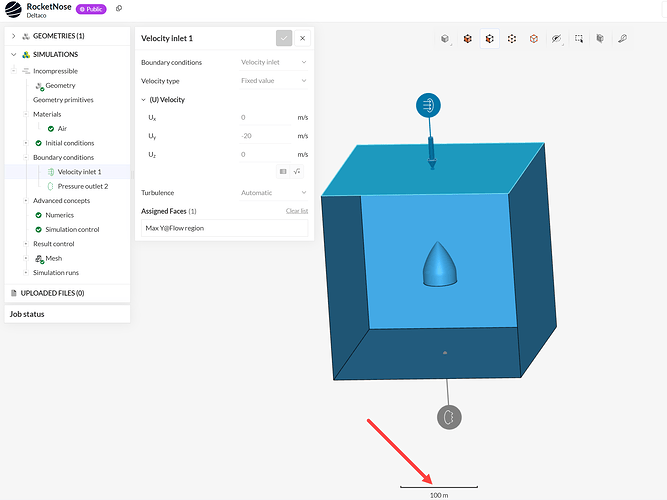Collapse the (U) Velocity section
Screen dimensions: 667x500
[x=143, y=100]
